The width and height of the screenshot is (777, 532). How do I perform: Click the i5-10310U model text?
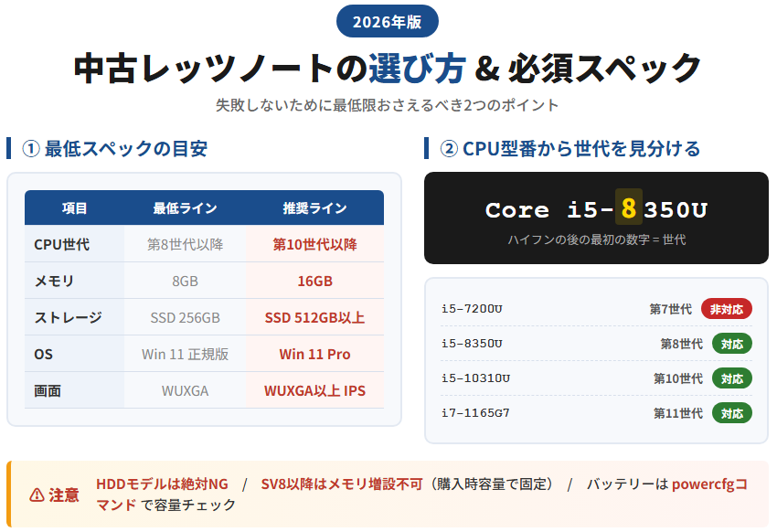pos(475,378)
